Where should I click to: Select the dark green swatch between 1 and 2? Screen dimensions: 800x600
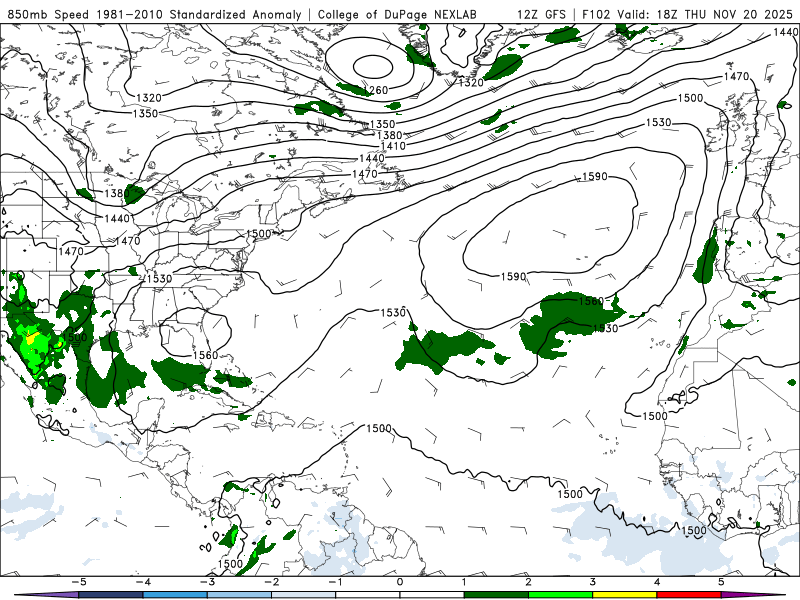pos(496,595)
